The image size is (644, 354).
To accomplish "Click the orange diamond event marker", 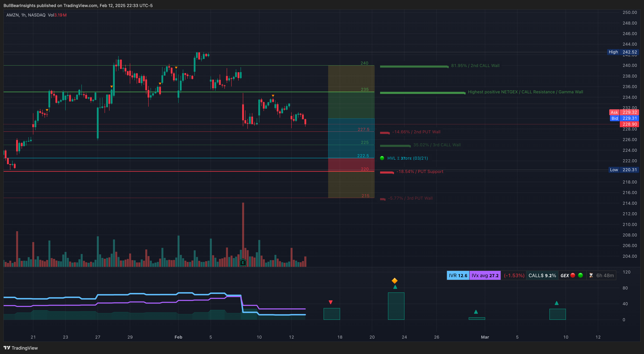I will click(394, 280).
